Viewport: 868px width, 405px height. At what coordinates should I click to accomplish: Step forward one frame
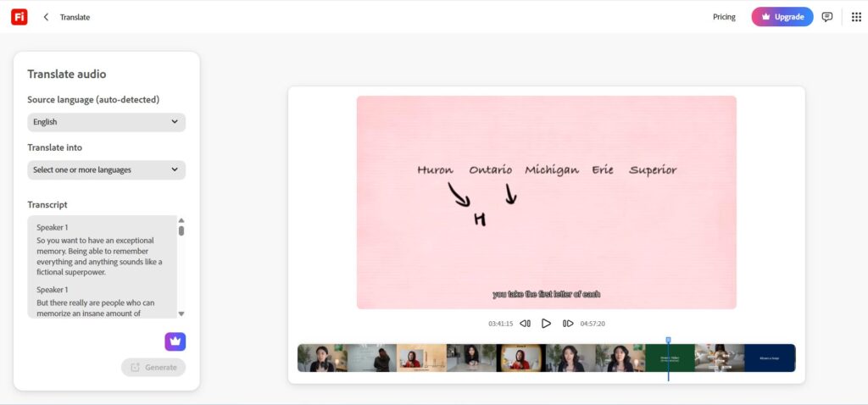pyautogui.click(x=567, y=324)
